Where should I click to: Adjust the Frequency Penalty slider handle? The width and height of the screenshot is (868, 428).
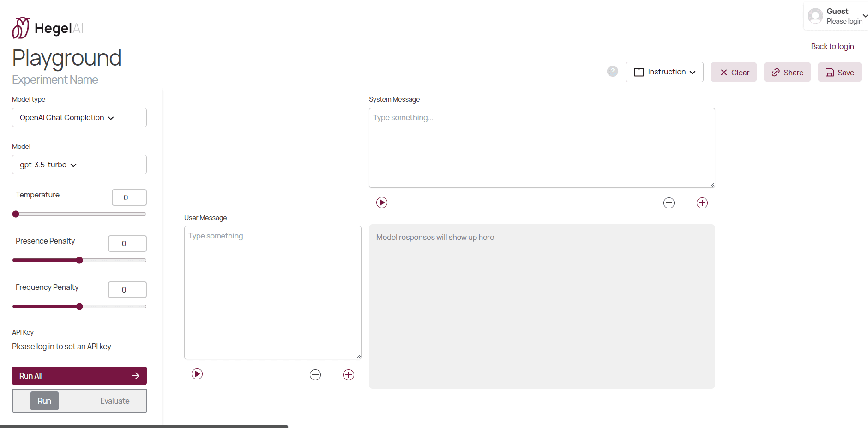coord(79,306)
